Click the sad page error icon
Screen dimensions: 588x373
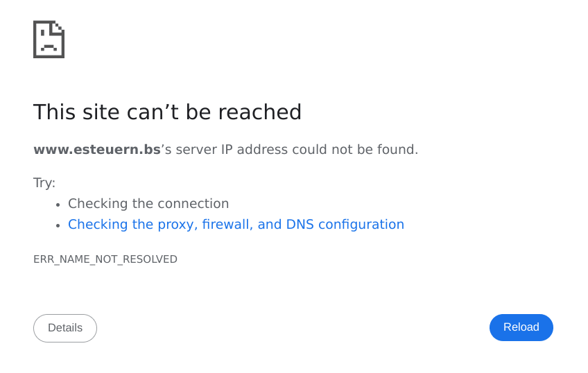(49, 40)
